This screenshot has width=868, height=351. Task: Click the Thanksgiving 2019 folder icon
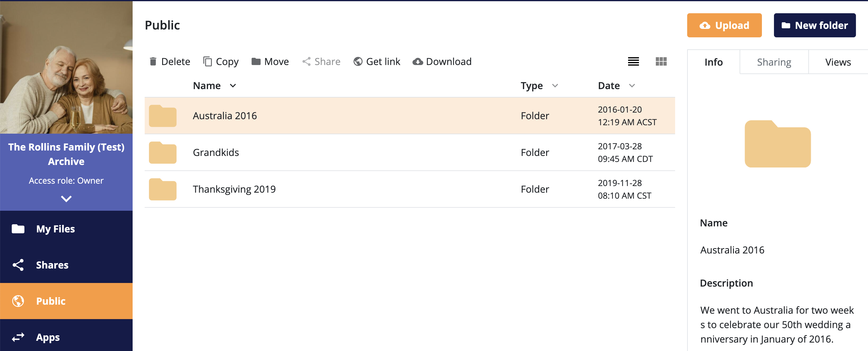[163, 189]
